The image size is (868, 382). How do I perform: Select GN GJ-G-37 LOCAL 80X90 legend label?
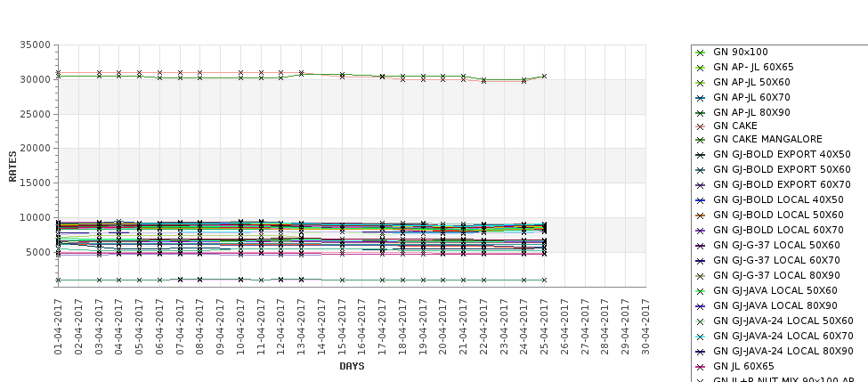(x=776, y=275)
